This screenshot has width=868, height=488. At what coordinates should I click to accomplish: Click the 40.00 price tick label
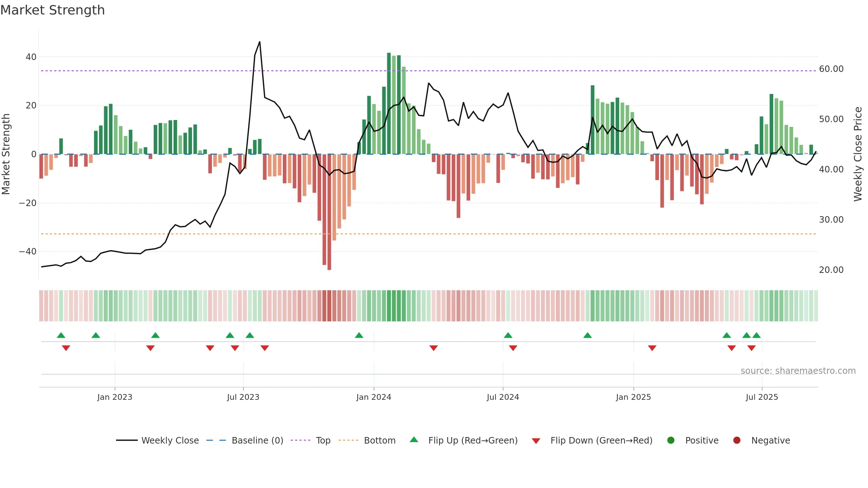(x=831, y=169)
